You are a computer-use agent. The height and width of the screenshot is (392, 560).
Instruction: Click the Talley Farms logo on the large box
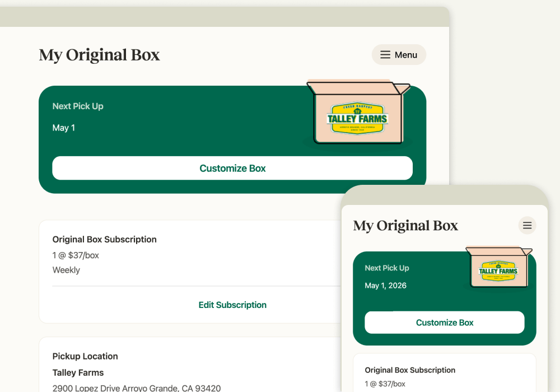tap(357, 118)
